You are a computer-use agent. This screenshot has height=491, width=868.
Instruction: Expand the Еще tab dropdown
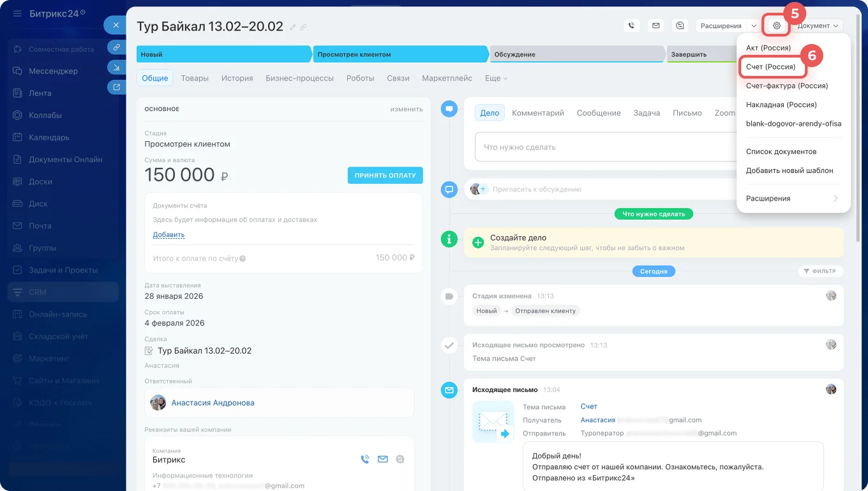click(x=496, y=78)
